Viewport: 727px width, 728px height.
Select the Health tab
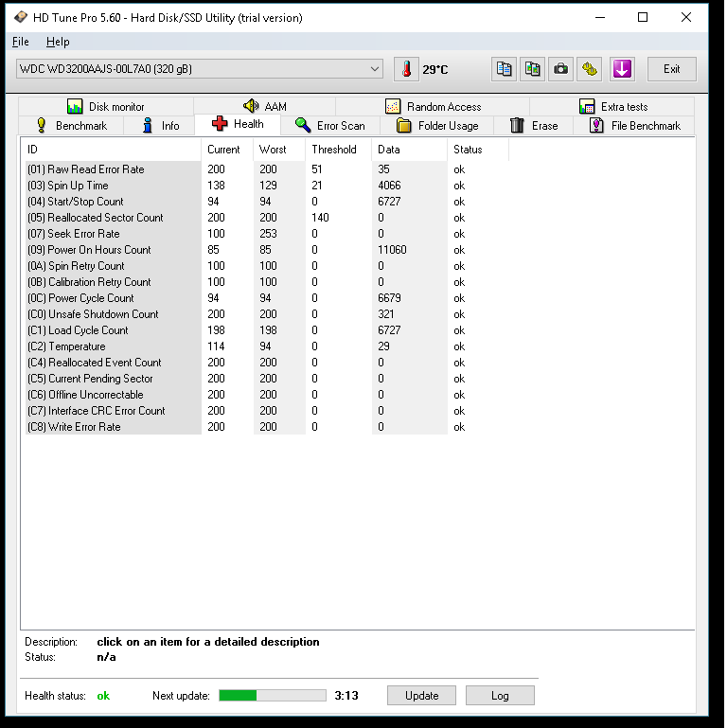[x=238, y=124]
